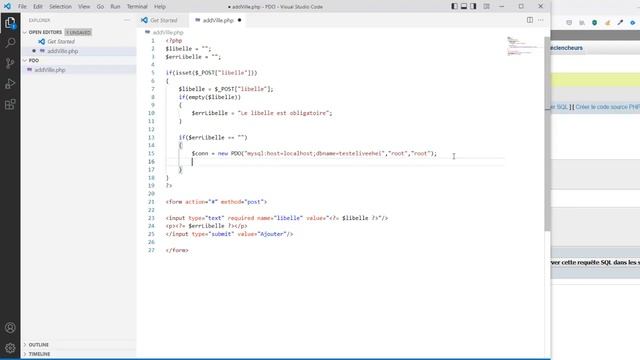Click the editor vertical scrollbar
This screenshot has width=640, height=360.
(x=547, y=134)
